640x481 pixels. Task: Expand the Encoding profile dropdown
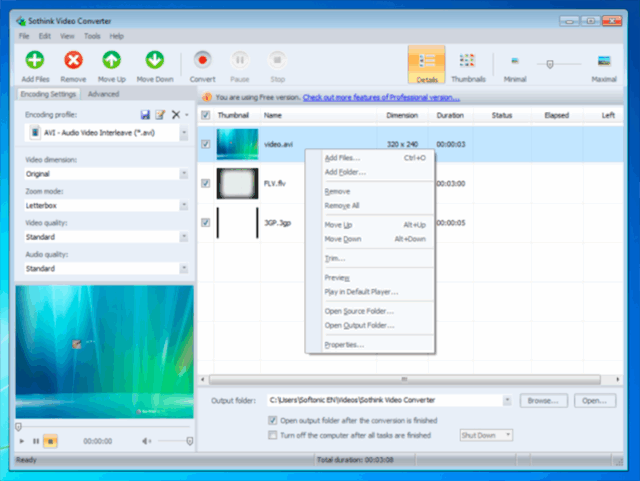coord(184,133)
